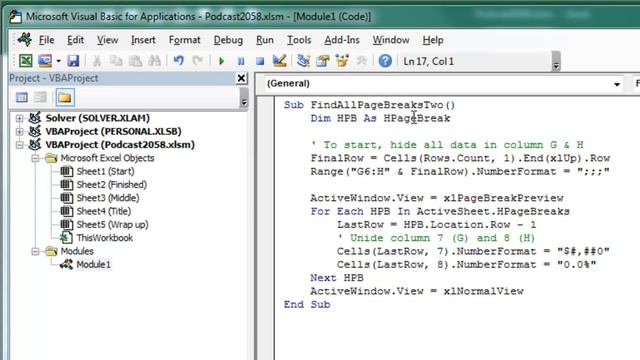Image resolution: width=640 pixels, height=360 pixels.
Task: Select ThisWorkbook in the project tree
Action: coord(104,238)
